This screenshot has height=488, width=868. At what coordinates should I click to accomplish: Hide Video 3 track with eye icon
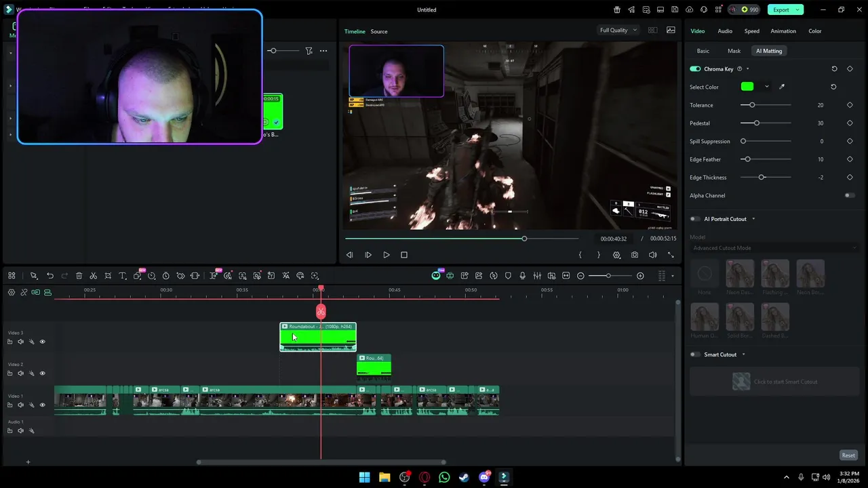click(42, 342)
